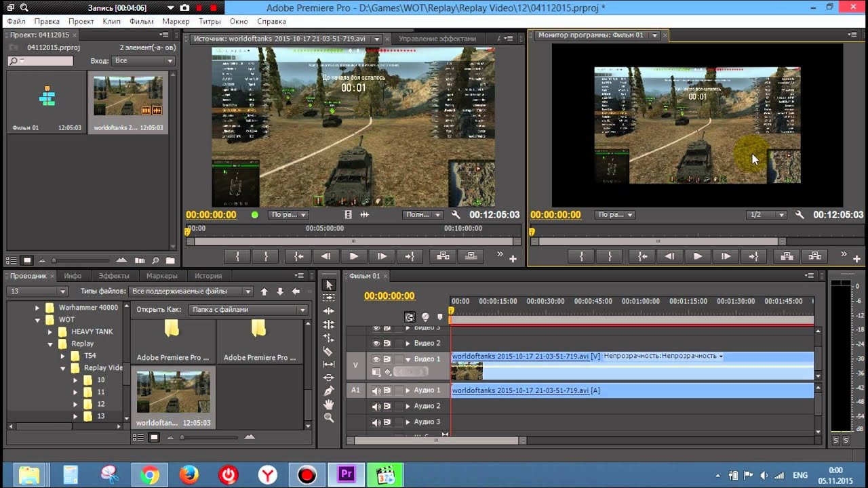Switch to the Эффекты tab
The height and width of the screenshot is (488, 868).
tap(114, 276)
